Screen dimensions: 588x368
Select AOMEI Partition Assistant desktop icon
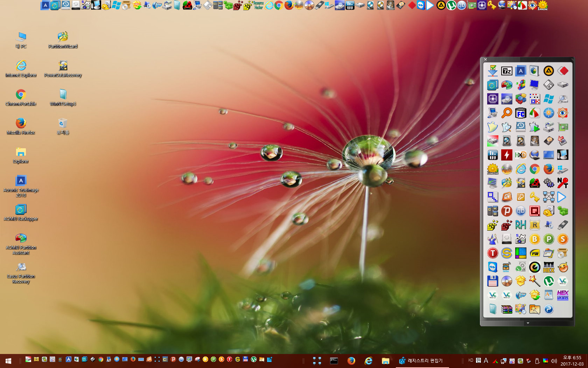point(21,244)
